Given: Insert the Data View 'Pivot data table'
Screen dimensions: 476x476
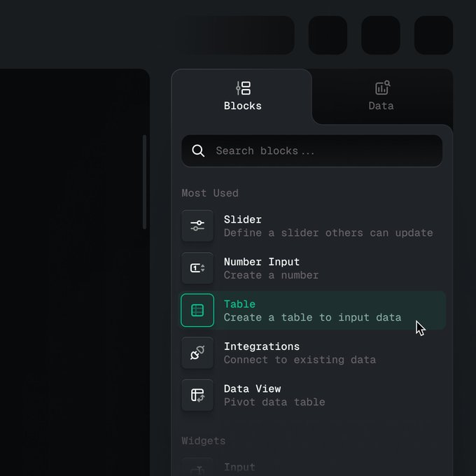Looking at the screenshot, I should [274, 402].
